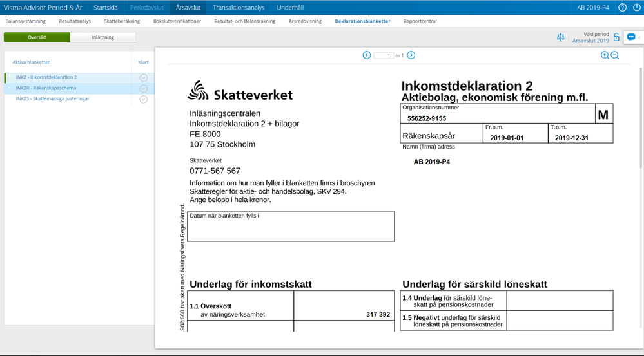This screenshot has height=356, width=644.
Task: Zoom out of the document preview
Action: [x=615, y=55]
